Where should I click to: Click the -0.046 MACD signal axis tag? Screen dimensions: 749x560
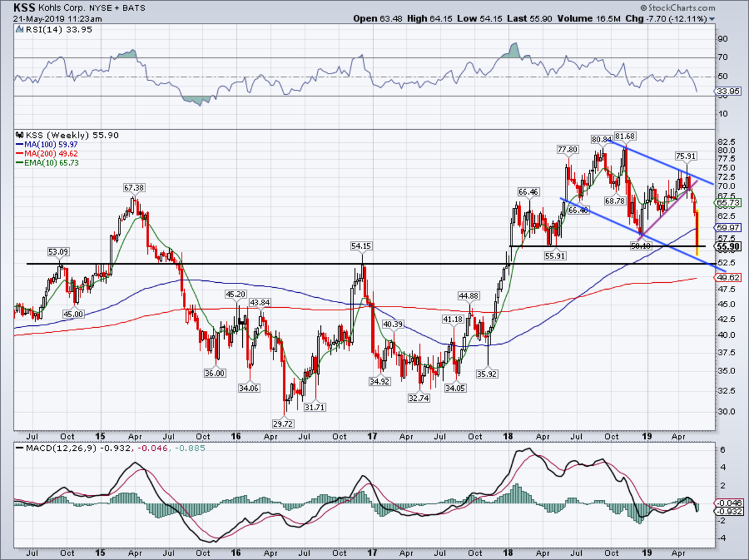pyautogui.click(x=728, y=503)
